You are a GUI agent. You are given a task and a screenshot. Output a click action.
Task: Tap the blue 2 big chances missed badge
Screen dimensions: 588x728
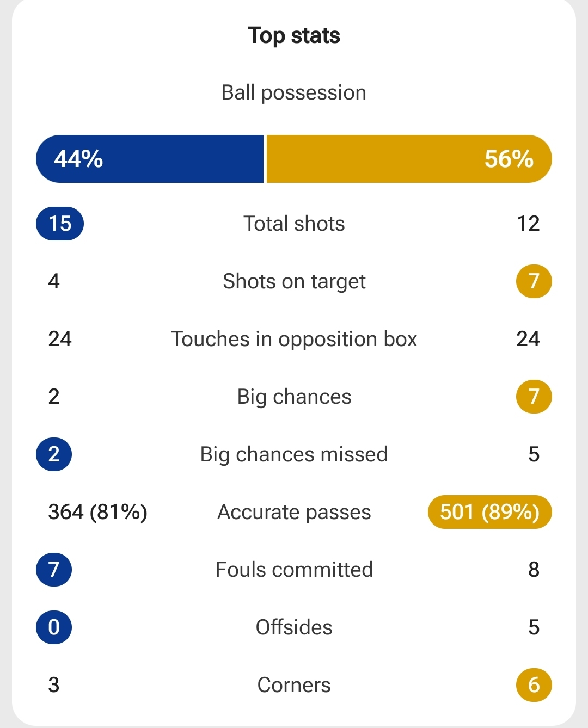(54, 454)
